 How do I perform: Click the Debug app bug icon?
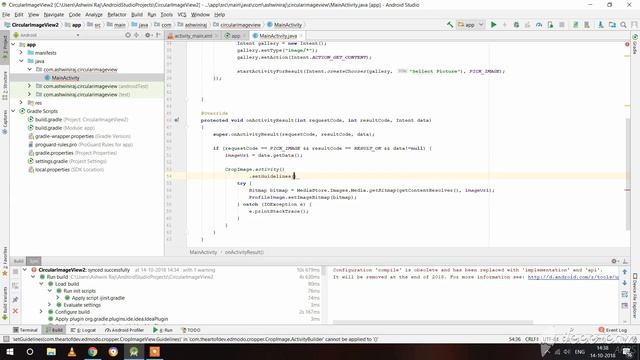point(516,25)
